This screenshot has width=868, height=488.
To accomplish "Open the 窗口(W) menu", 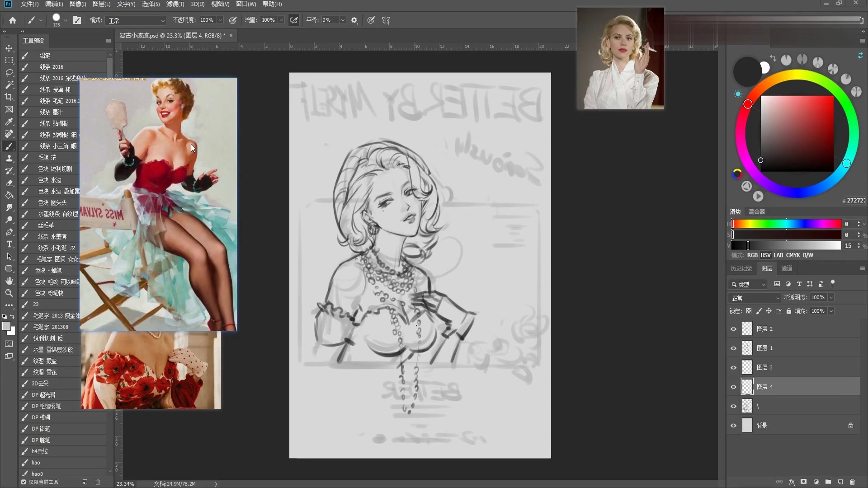I will [x=246, y=4].
